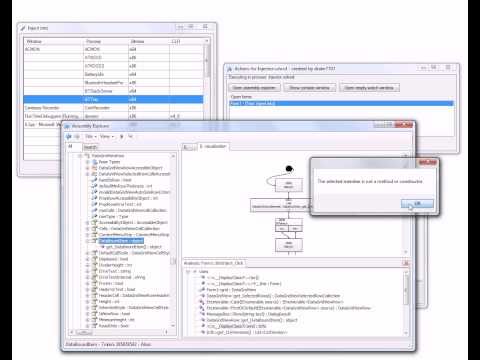Click the forward navigation icon in Assembly Explorer toolbar
The height and width of the screenshot is (360, 480).
(x=77, y=136)
